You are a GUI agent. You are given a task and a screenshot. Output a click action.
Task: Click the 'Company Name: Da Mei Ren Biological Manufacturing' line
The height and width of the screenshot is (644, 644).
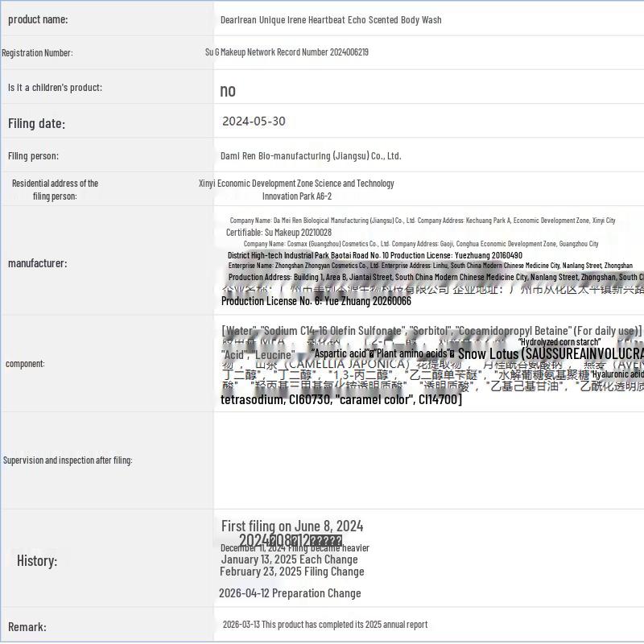pyautogui.click(x=423, y=221)
